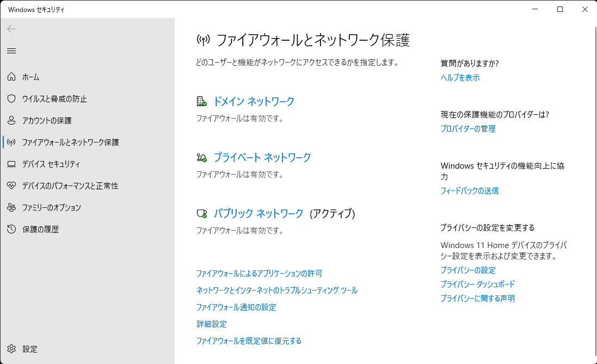This screenshot has height=364, width=597.
Task: Click the shield icon for virus protection
Action: pyautogui.click(x=11, y=99)
